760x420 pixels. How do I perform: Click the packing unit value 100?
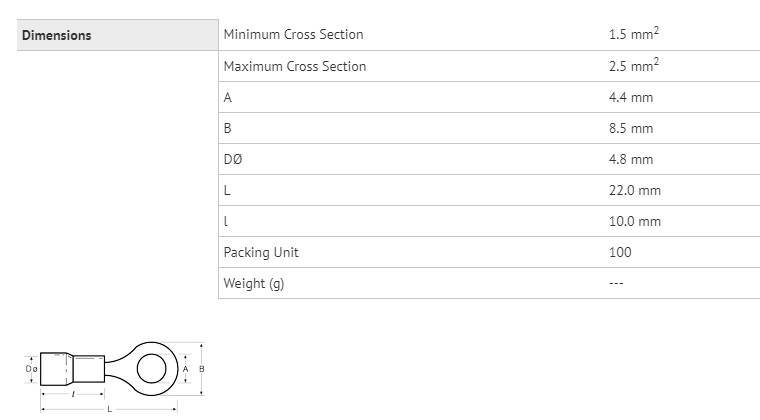(x=620, y=252)
